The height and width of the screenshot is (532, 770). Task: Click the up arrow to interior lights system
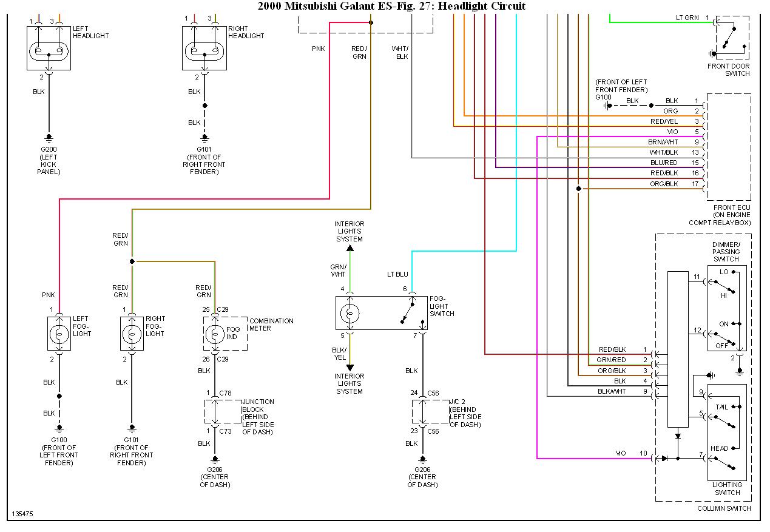(350, 247)
